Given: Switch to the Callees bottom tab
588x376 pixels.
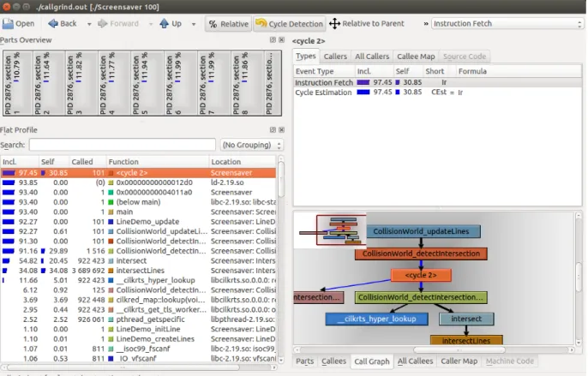Looking at the screenshot, I should point(333,361).
